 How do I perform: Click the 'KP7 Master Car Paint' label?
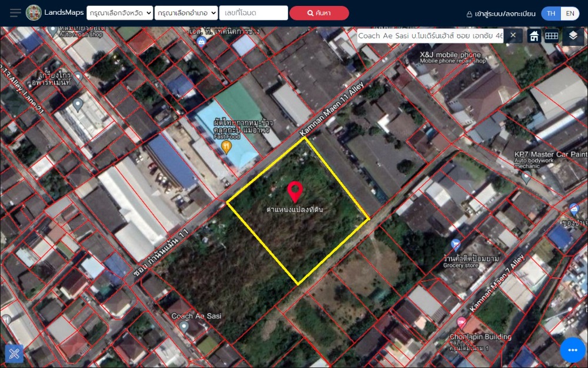(551, 154)
